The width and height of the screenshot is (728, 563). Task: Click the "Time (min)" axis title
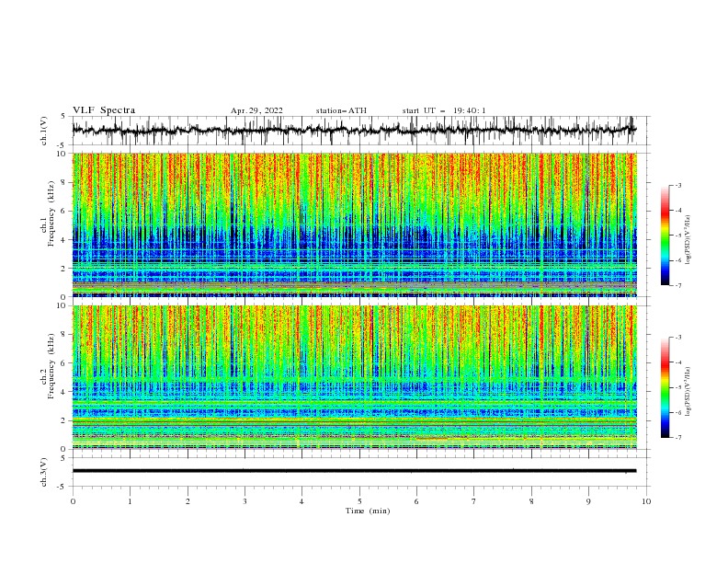[368, 511]
